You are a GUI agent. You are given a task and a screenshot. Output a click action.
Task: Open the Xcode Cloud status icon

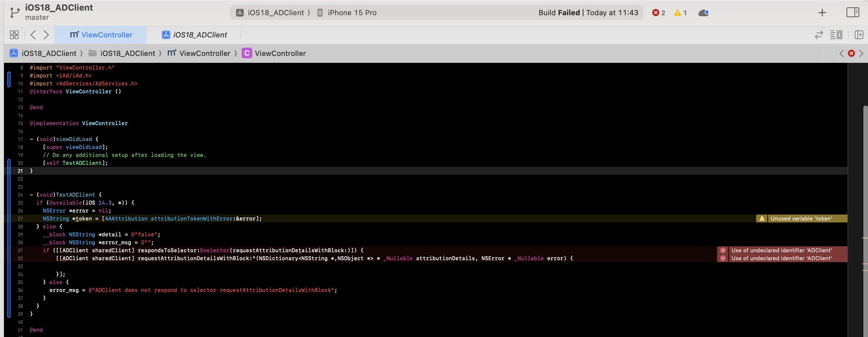tap(703, 13)
